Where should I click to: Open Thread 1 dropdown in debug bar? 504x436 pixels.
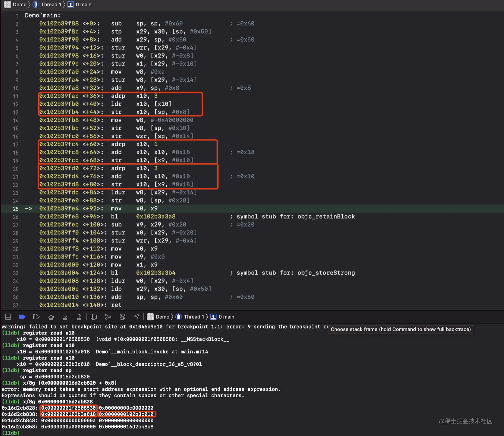(x=194, y=317)
